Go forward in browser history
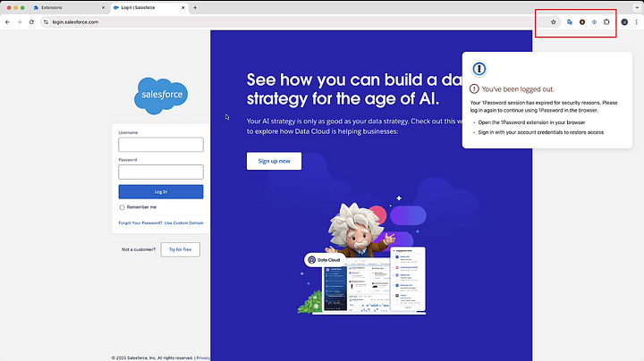This screenshot has width=644, height=361. 20,22
